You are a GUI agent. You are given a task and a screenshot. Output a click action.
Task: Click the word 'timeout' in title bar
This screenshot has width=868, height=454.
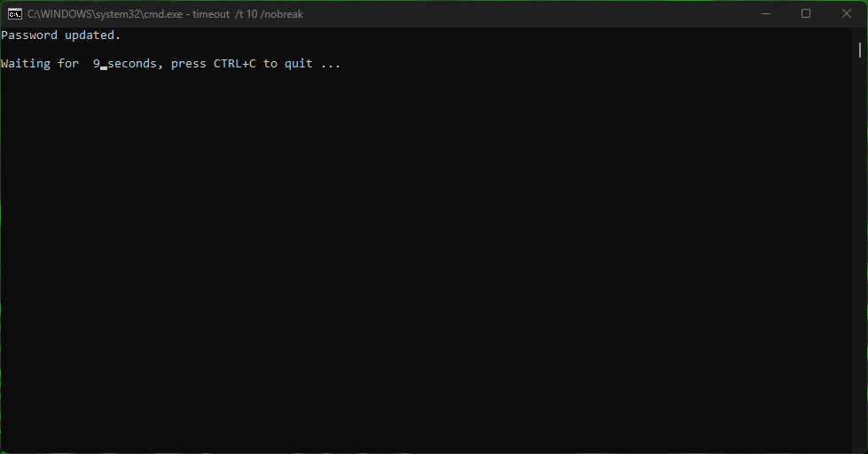211,14
